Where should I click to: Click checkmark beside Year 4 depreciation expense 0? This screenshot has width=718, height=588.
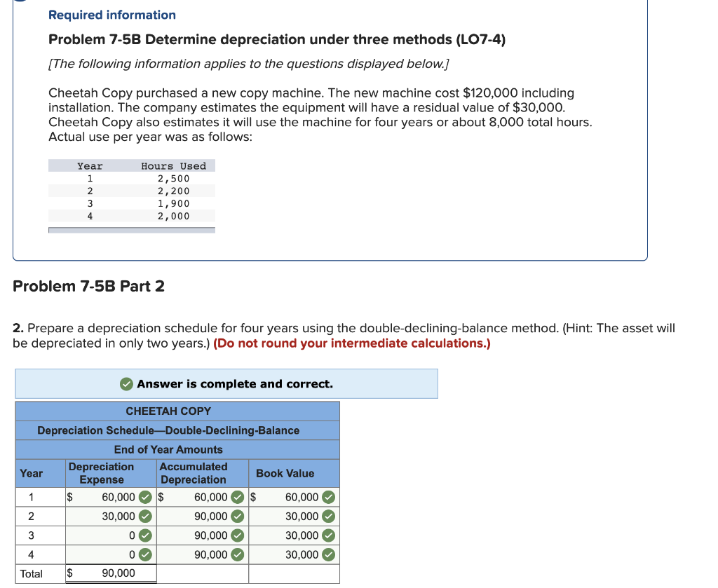[x=145, y=554]
